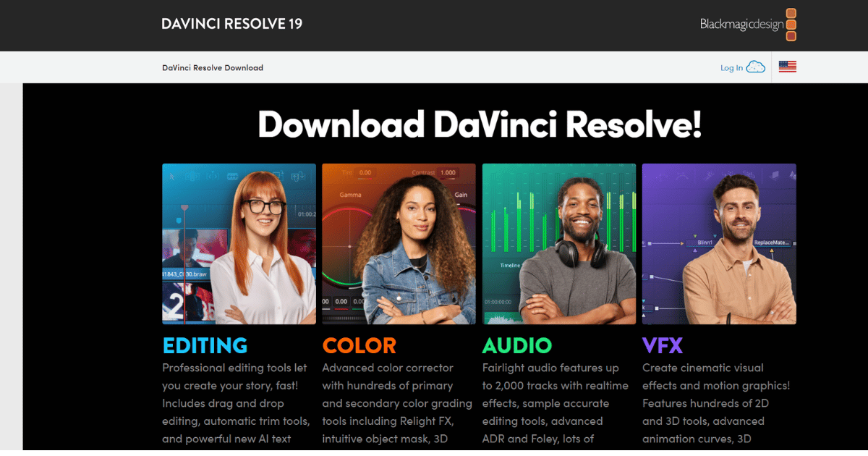Image resolution: width=868 pixels, height=456 pixels.
Task: Click the Download DaVinci Resolve headline
Action: 480,124
